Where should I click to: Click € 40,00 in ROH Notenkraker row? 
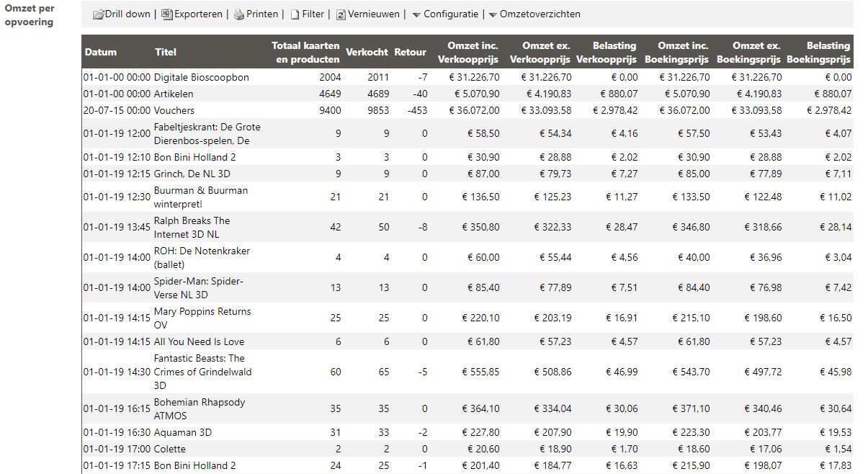(693, 257)
